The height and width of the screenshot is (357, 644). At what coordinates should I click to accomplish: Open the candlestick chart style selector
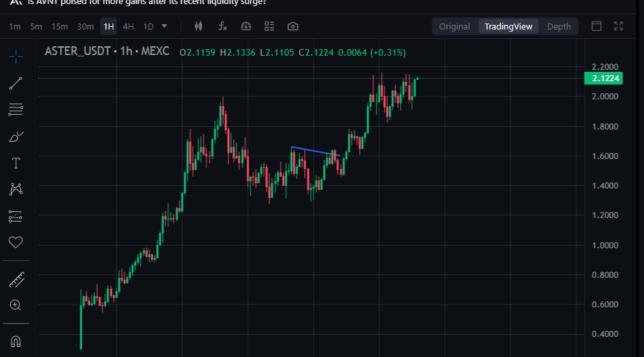198,26
